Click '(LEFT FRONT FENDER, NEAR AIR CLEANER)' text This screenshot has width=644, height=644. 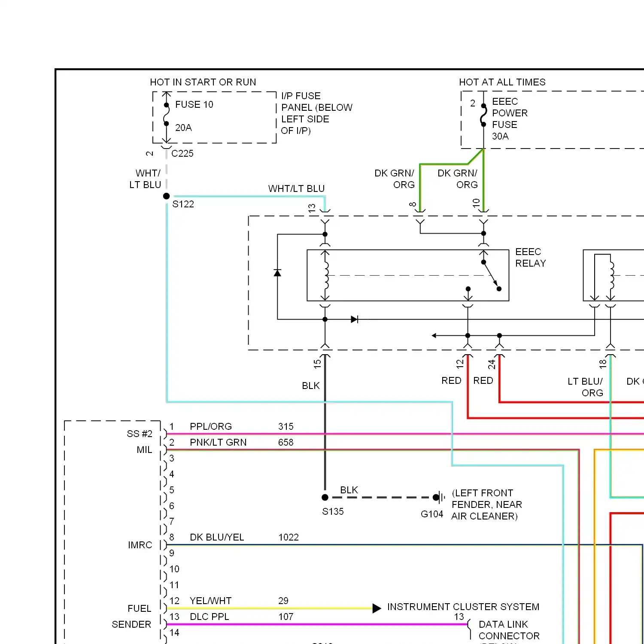(x=487, y=504)
